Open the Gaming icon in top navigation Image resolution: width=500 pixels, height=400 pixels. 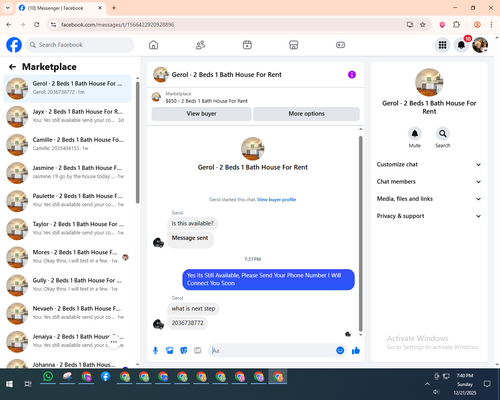click(340, 45)
